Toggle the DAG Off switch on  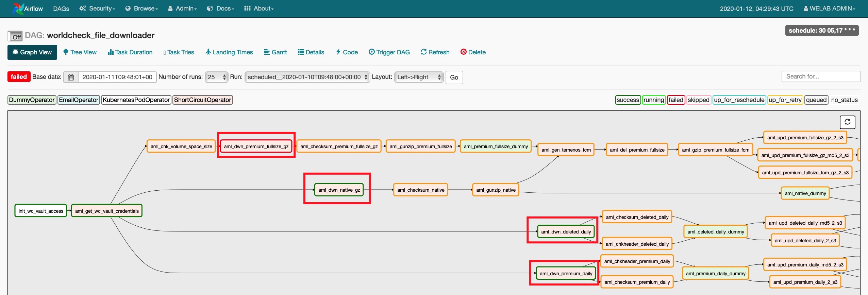(15, 36)
